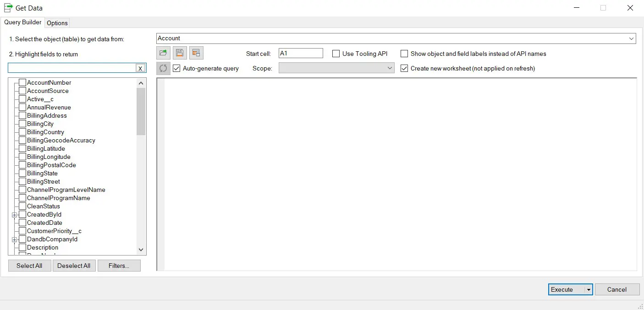Screen dimensions: 644x310
Task: Click the Select All button
Action: coord(29,266)
